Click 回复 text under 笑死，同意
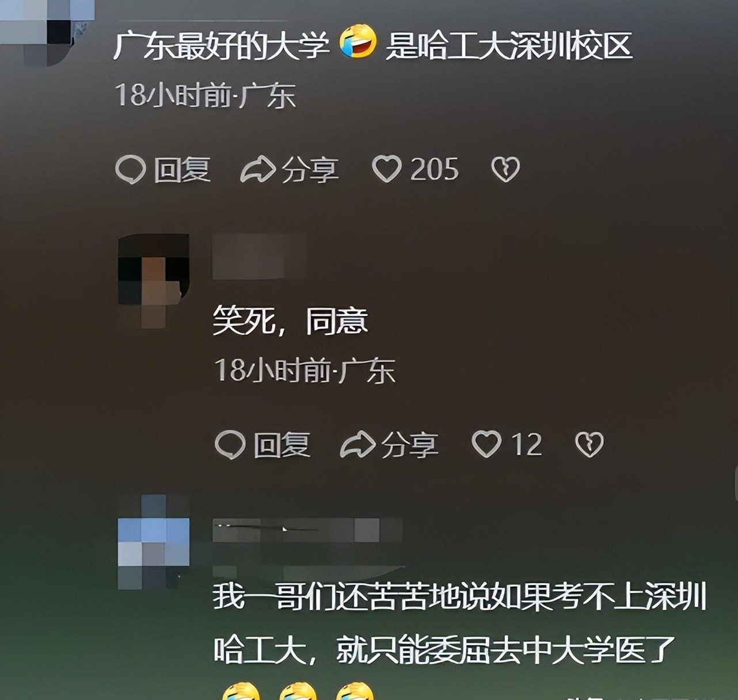 click(x=282, y=446)
